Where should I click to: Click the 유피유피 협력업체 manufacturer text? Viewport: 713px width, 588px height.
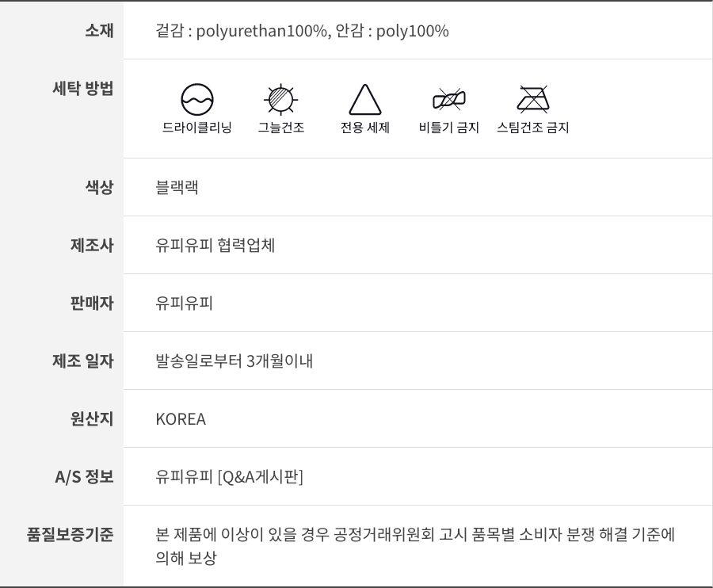click(215, 246)
